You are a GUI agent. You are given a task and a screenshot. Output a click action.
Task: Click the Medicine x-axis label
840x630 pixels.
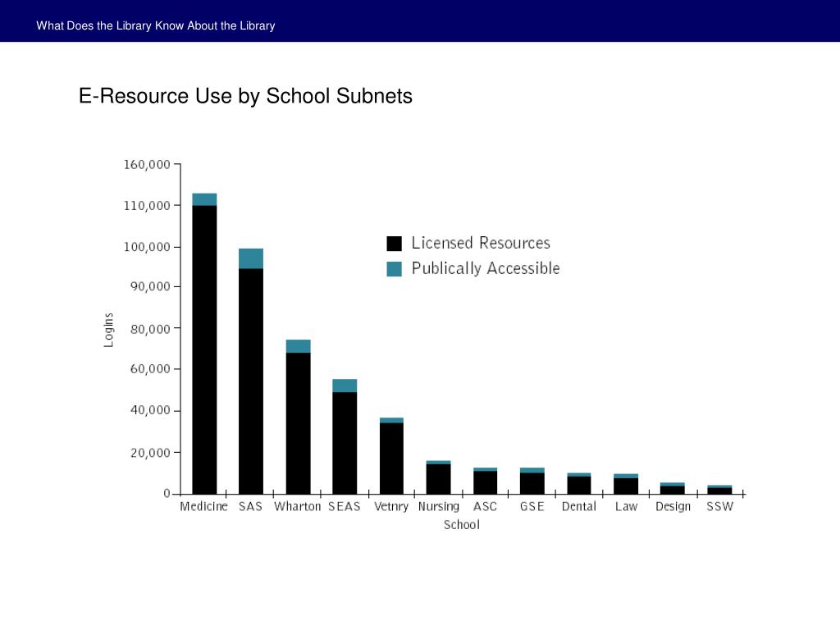pyautogui.click(x=203, y=506)
